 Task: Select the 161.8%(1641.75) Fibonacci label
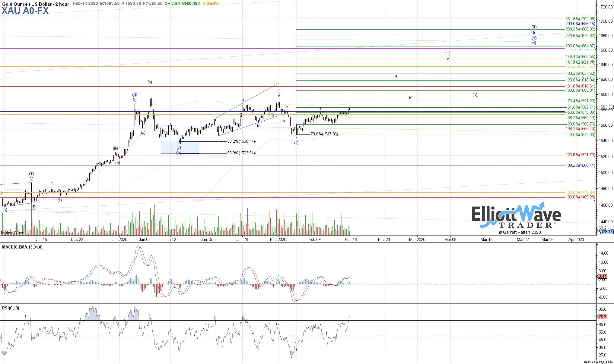pyautogui.click(x=580, y=63)
